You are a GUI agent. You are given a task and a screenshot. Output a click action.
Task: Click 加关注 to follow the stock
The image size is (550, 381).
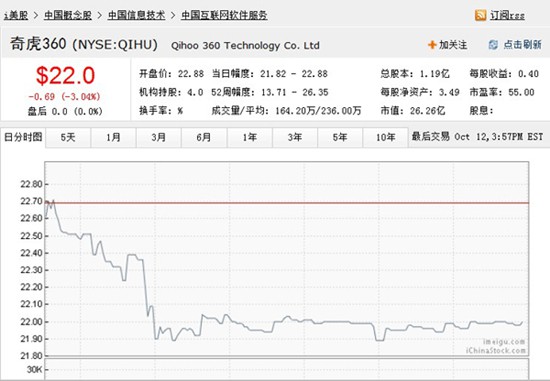tap(453, 45)
